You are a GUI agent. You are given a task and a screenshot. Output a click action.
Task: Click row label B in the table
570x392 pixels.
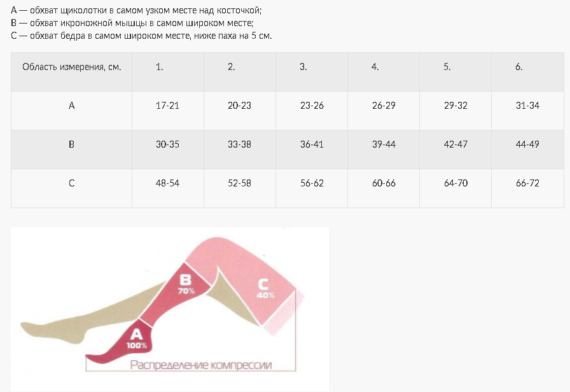coord(71,144)
